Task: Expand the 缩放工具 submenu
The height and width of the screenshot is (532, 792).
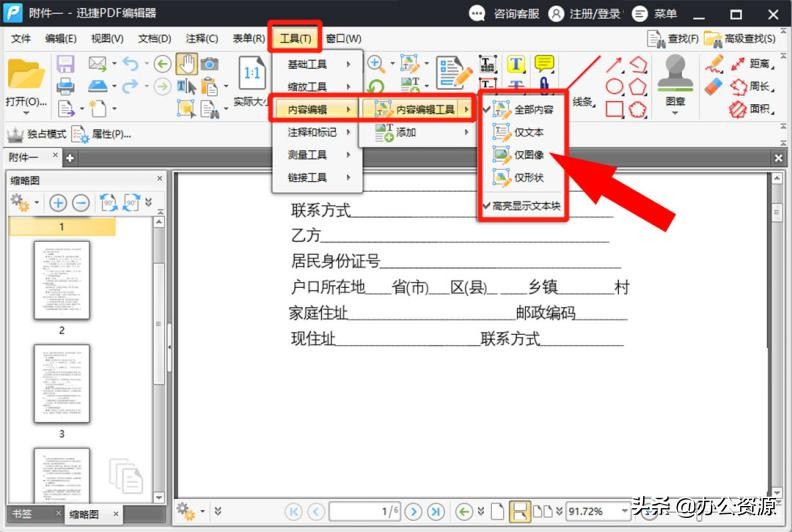Action: pyautogui.click(x=318, y=87)
